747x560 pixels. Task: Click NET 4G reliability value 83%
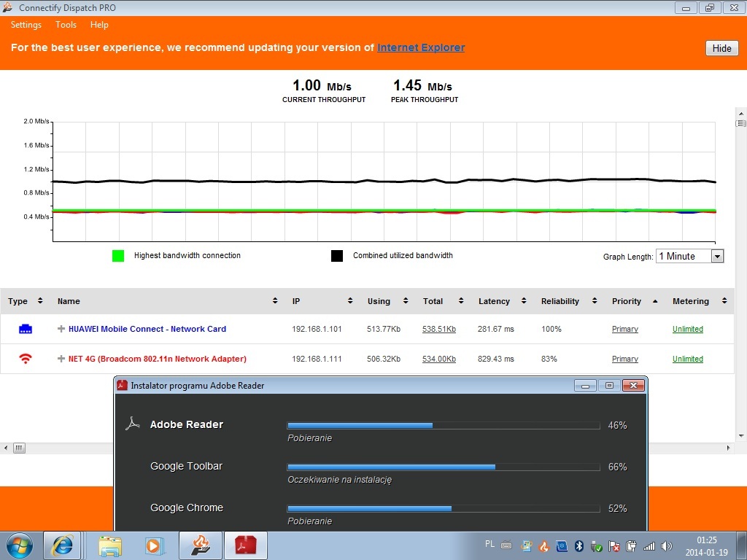549,359
